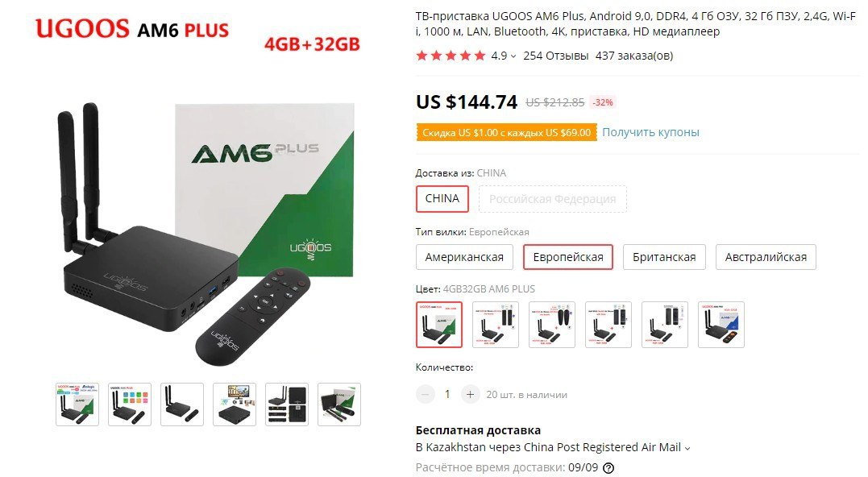868x477 pixels.
Task: Expand the 4.9 rating dropdown arrow
Action: 513,56
